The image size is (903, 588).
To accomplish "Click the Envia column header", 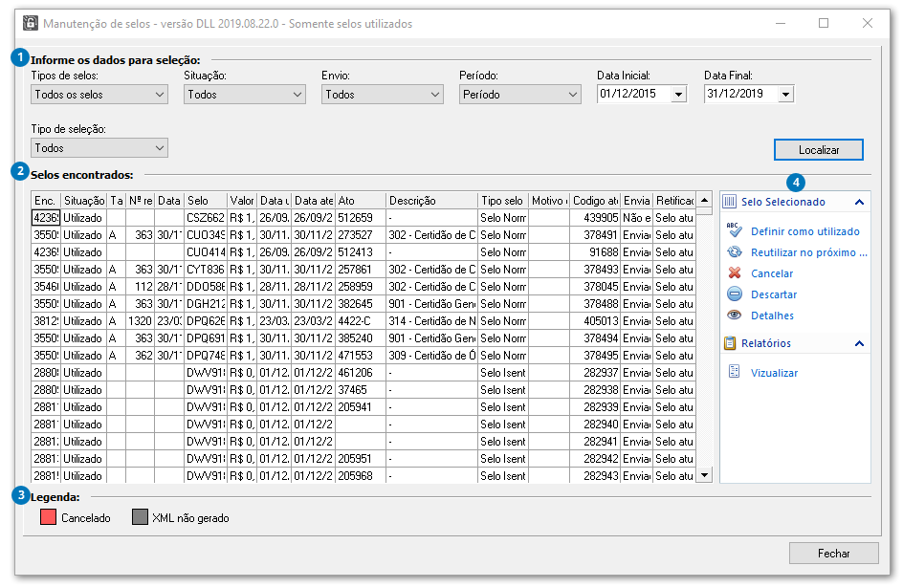I will (x=636, y=200).
